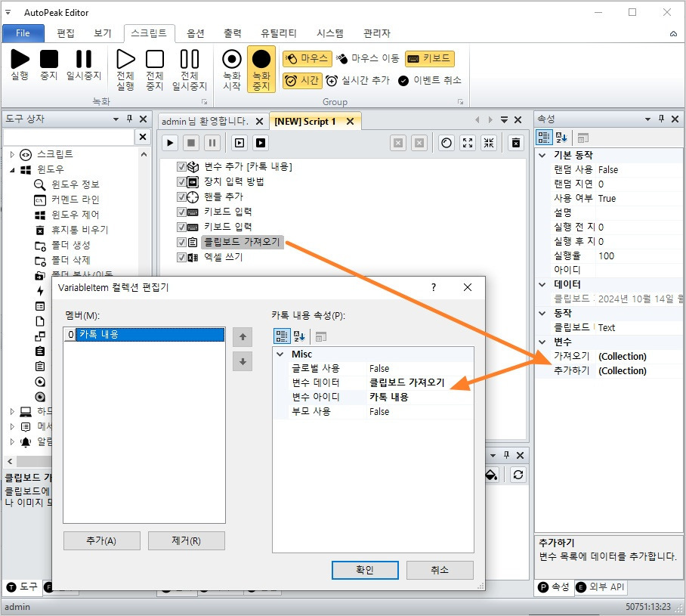The width and height of the screenshot is (686, 616).
Task: Open the File menu
Action: tap(23, 33)
